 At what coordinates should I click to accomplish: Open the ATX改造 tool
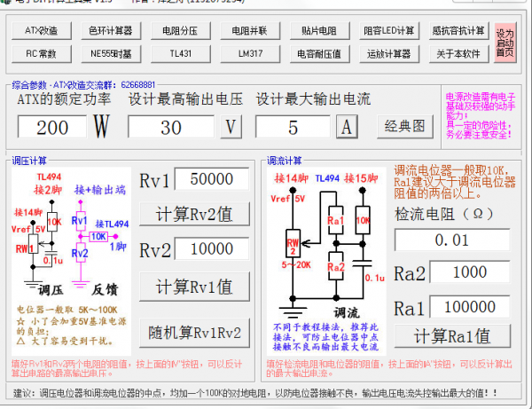click(42, 31)
